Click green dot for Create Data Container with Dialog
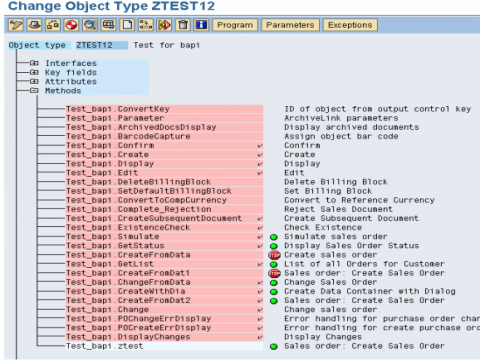 click(x=274, y=292)
